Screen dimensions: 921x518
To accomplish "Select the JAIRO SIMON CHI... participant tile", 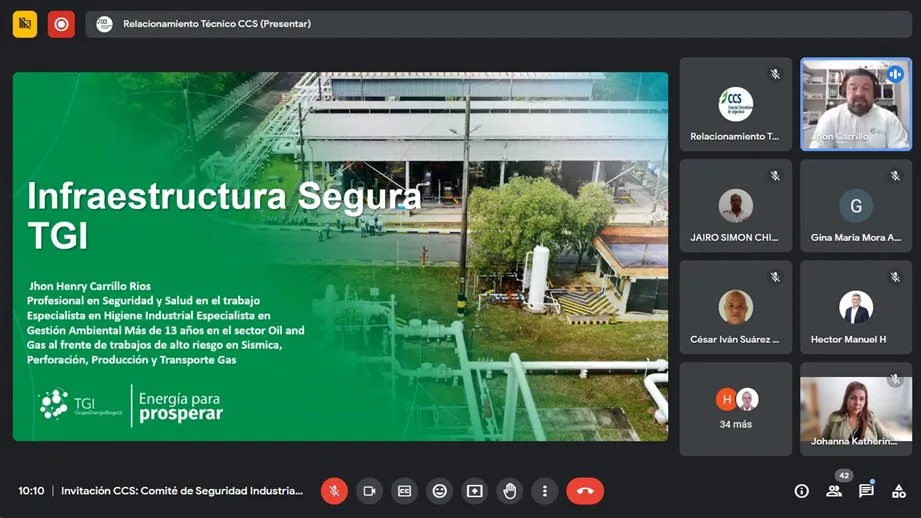I will point(735,206).
